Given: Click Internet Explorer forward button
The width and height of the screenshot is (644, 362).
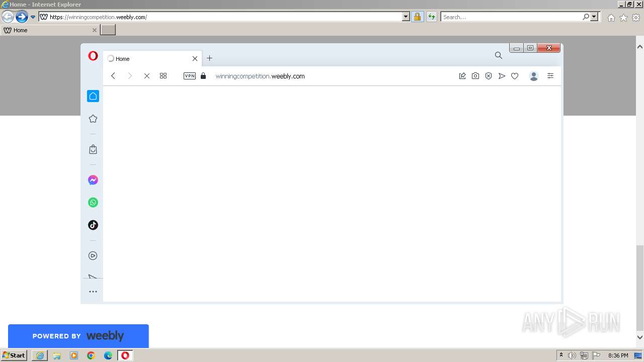Looking at the screenshot, I should tap(22, 17).
